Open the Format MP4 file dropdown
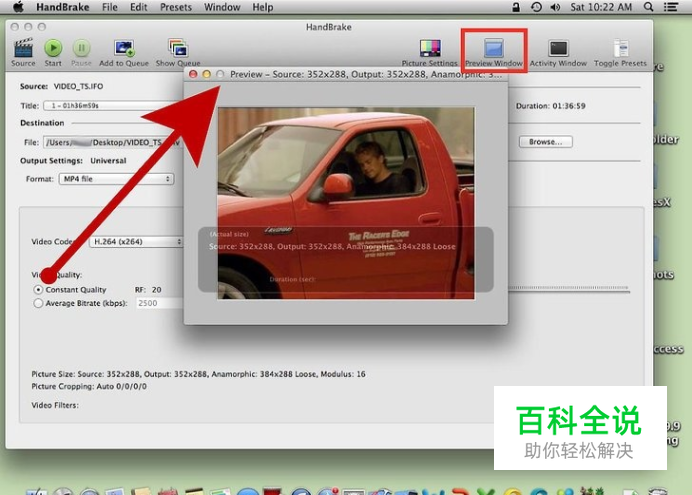The height and width of the screenshot is (495, 692). click(117, 179)
